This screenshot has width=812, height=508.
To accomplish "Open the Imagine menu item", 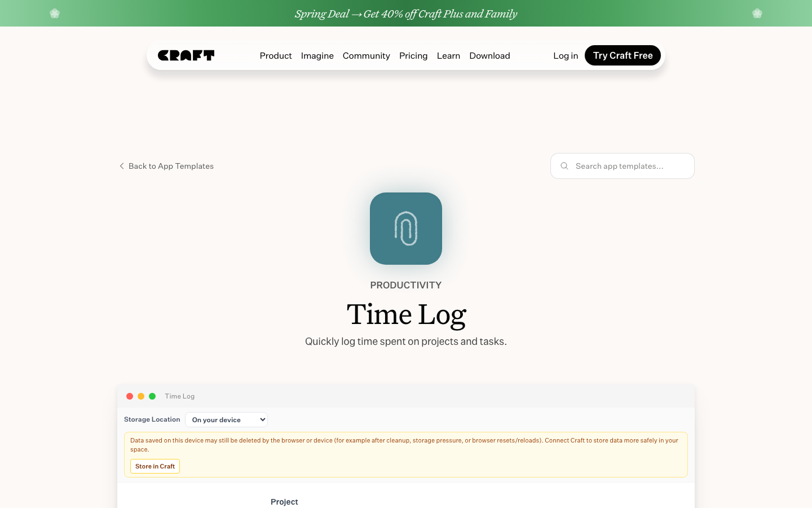I will [x=317, y=55].
